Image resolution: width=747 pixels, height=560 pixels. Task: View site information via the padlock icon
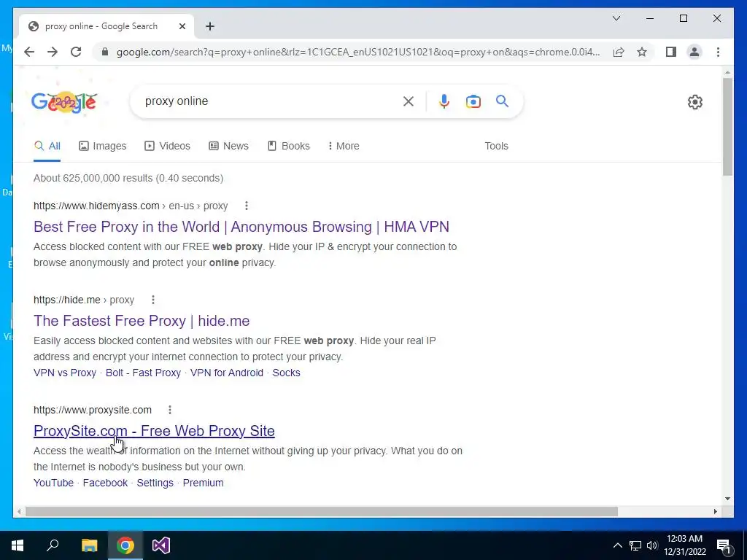coord(105,52)
